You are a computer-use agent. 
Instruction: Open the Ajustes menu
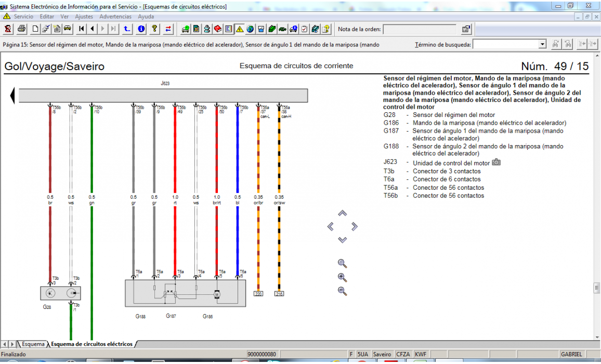tap(84, 17)
